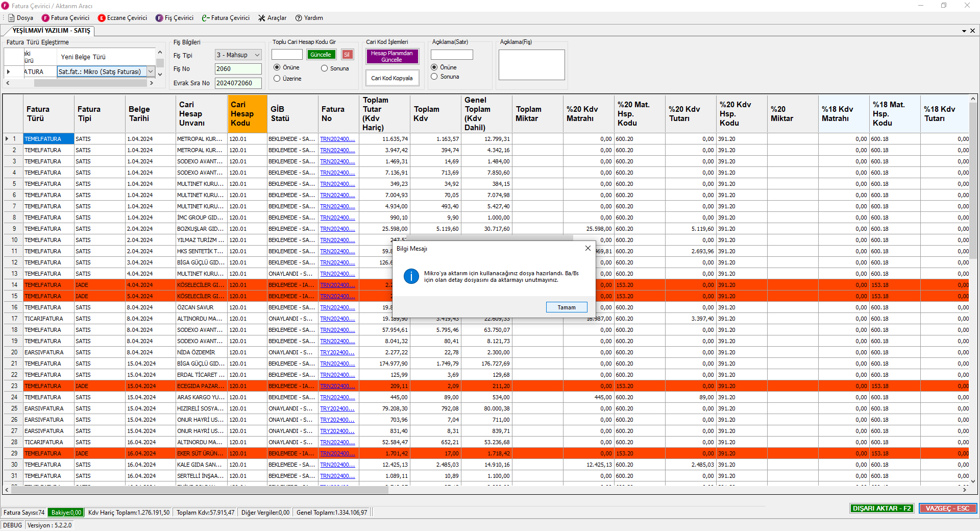Click the green e-Fatura Çevirici icon

click(206, 18)
